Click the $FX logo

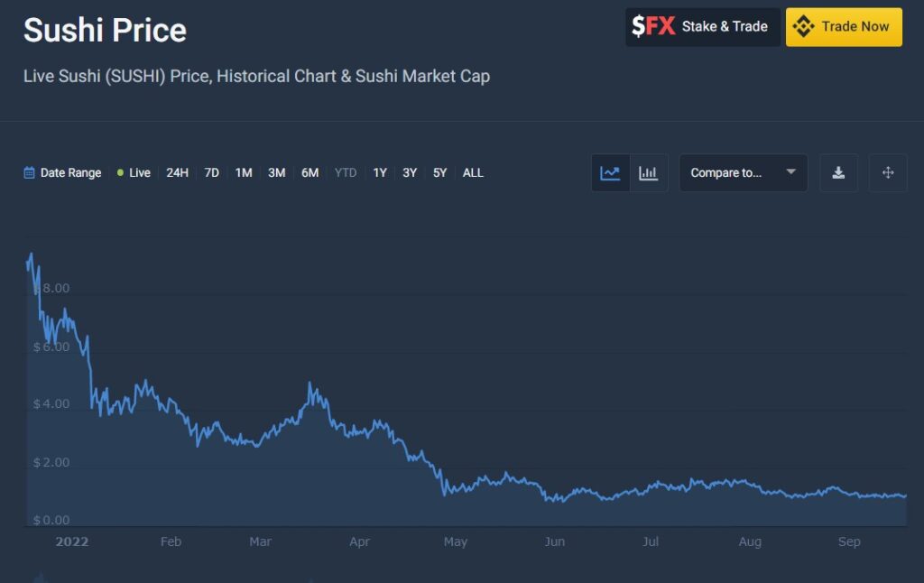tap(653, 27)
